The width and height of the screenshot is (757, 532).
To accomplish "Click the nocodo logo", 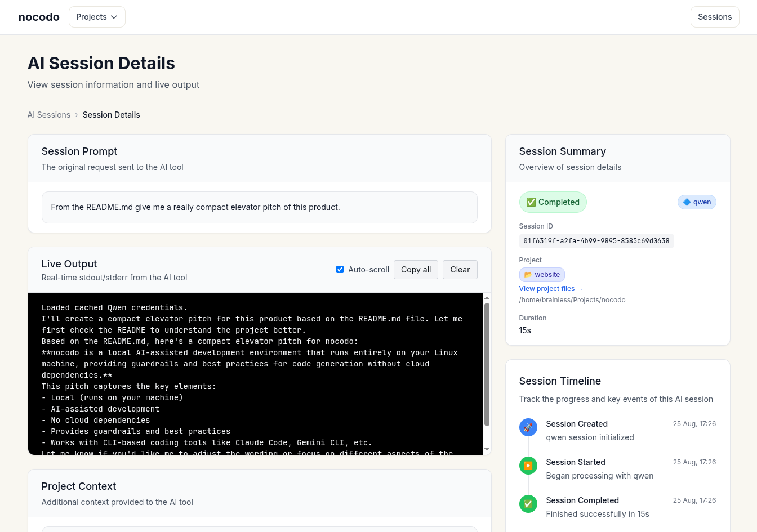I will [x=39, y=17].
